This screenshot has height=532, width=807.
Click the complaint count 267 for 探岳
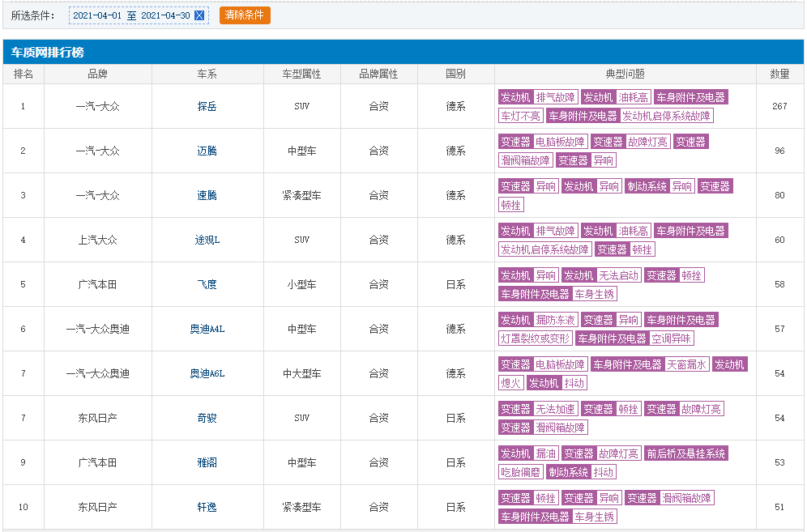click(x=779, y=107)
